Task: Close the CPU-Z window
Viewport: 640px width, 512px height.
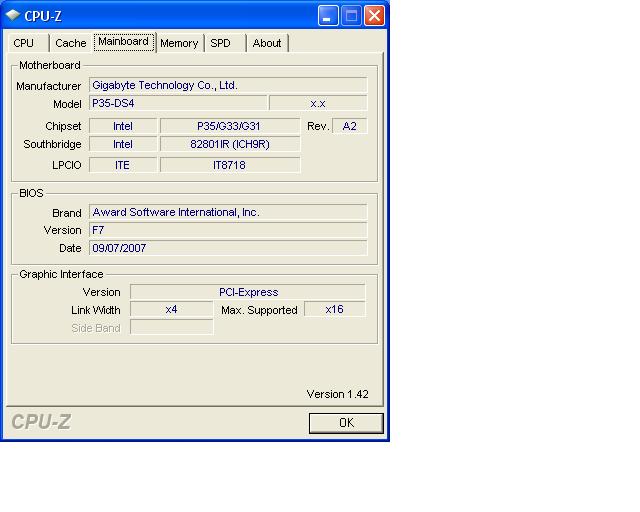Action: click(374, 16)
